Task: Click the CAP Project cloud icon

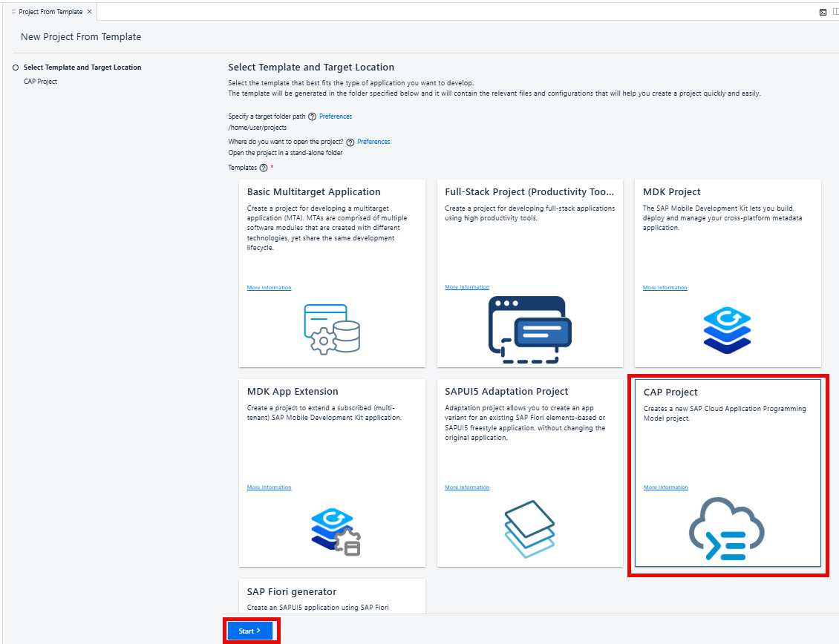Action: pos(727,528)
